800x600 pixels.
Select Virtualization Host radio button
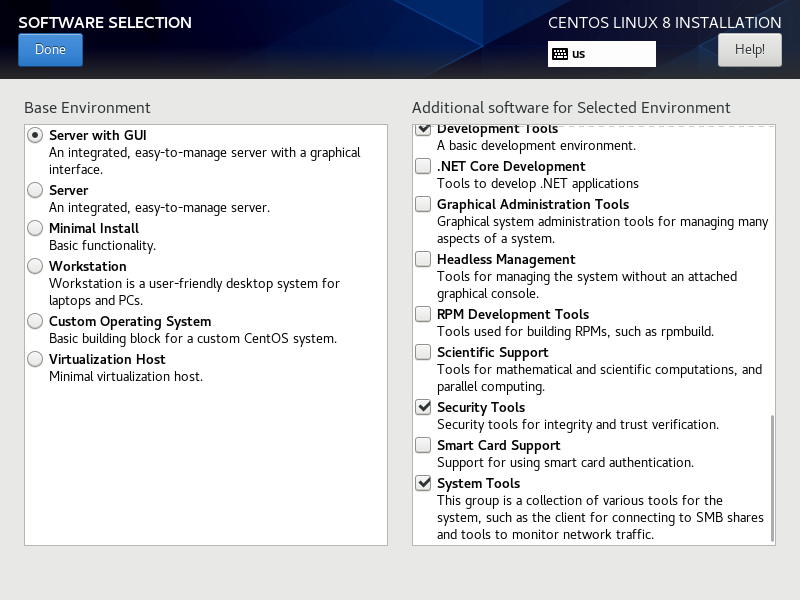pyautogui.click(x=35, y=359)
